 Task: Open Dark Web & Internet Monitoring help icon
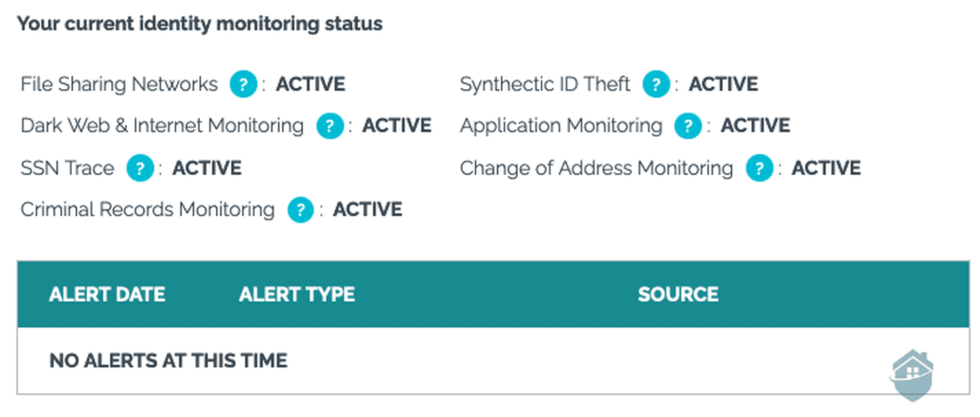click(330, 126)
